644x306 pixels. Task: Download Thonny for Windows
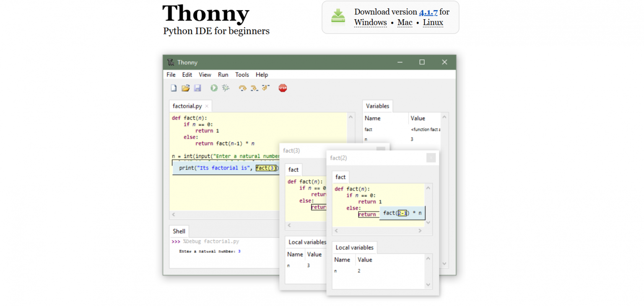[x=370, y=22]
